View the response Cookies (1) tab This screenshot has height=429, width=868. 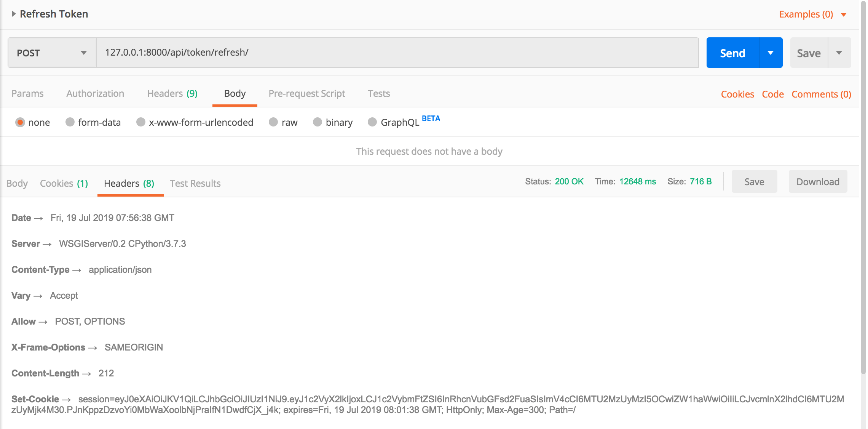tap(64, 184)
